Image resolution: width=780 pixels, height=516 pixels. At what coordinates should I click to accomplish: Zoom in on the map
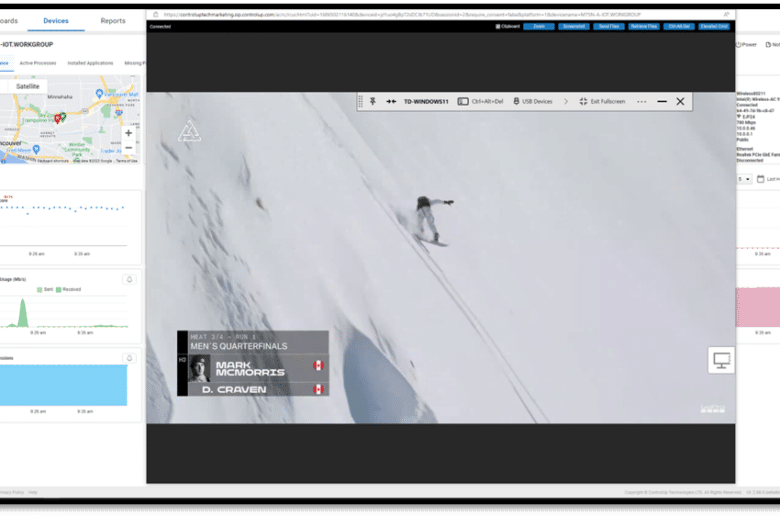[x=128, y=133]
